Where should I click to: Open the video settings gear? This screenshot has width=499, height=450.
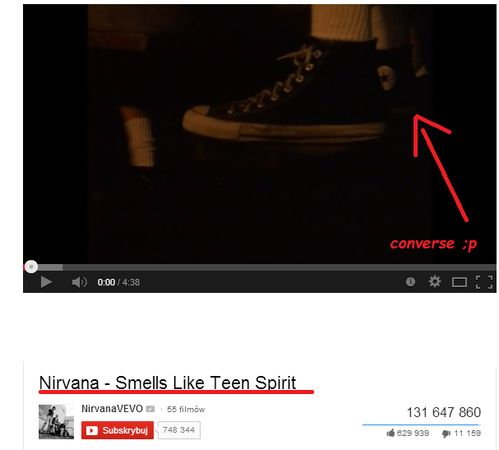click(434, 282)
